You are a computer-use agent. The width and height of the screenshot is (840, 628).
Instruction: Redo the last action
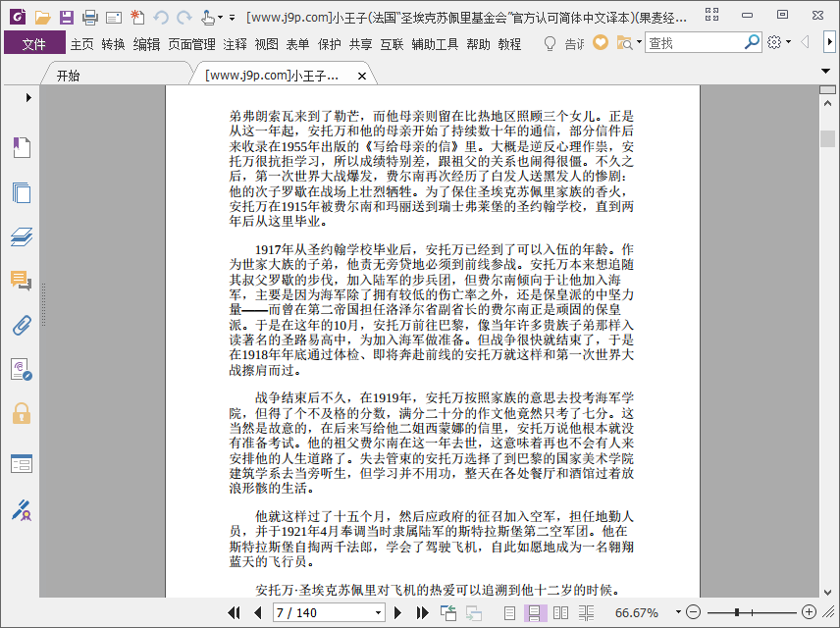184,18
